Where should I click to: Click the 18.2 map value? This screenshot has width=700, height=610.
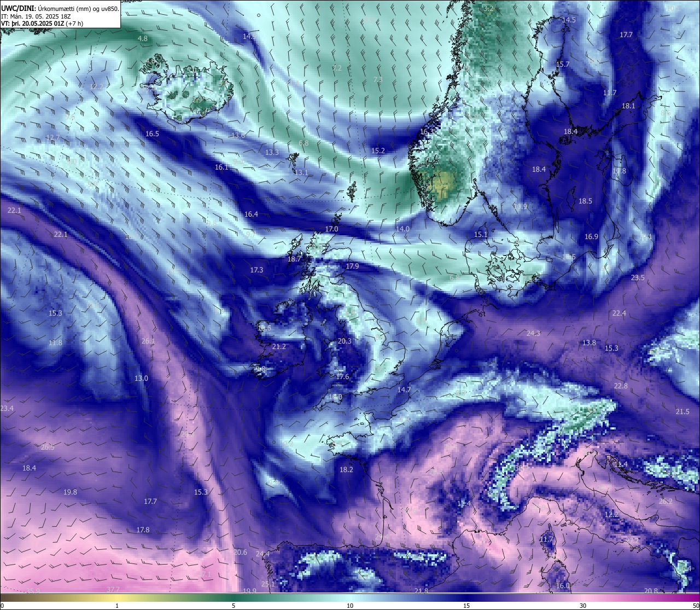coord(346,470)
